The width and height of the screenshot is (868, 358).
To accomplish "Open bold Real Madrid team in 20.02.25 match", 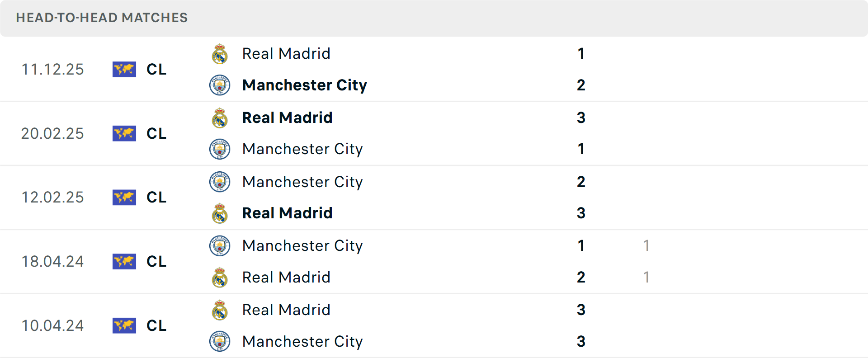I will (x=287, y=118).
